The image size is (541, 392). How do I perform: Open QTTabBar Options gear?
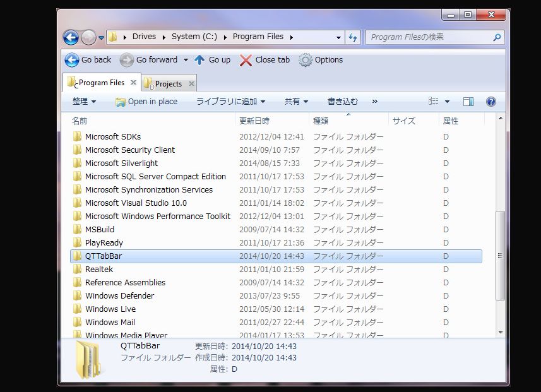(321, 60)
